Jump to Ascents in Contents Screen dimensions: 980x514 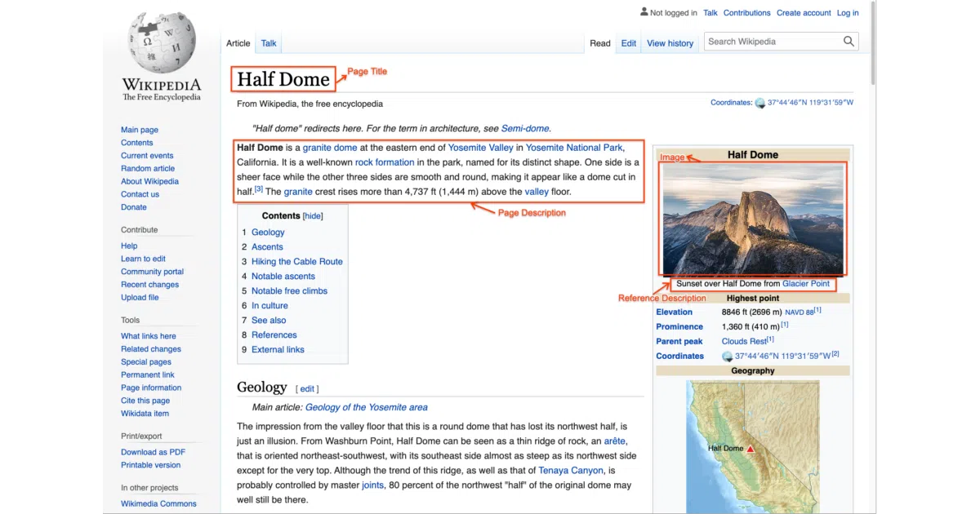267,247
